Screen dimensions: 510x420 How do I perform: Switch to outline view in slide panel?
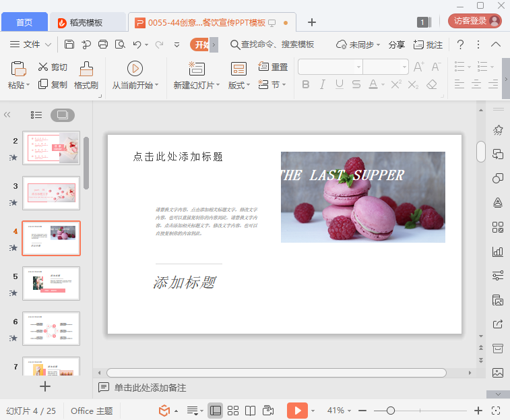click(x=36, y=115)
